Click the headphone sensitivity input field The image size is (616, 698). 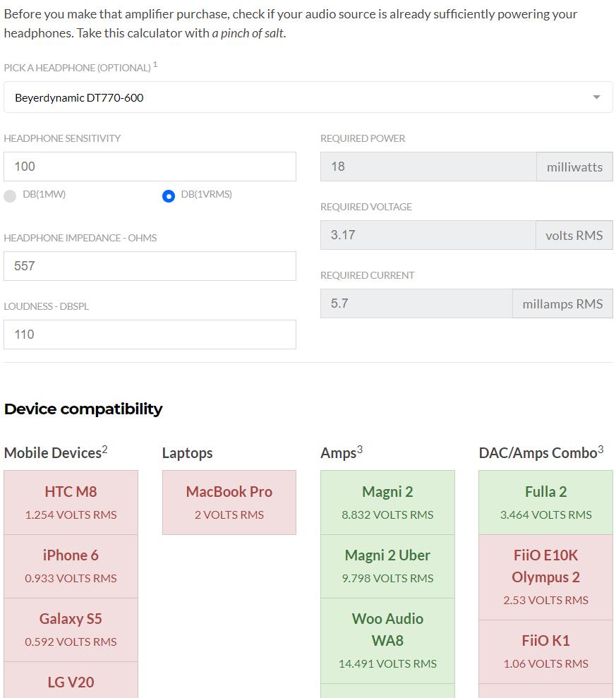coord(150,167)
